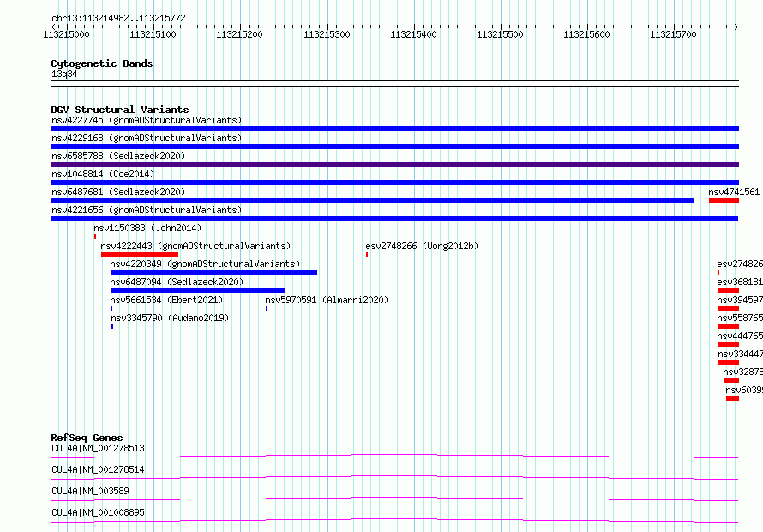Click the chr13:113214982..113215772 coordinate text
Screen dimensions: 763x532
(118, 19)
